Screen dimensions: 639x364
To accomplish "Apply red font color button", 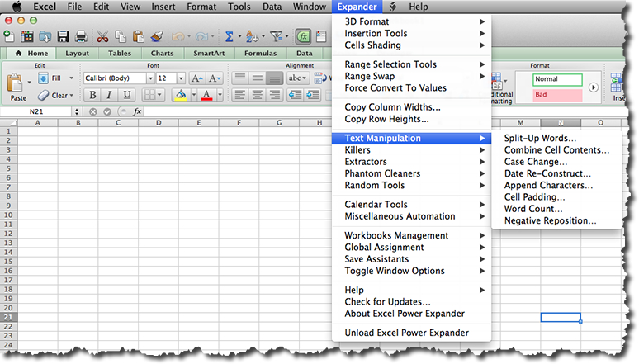I will pos(206,95).
